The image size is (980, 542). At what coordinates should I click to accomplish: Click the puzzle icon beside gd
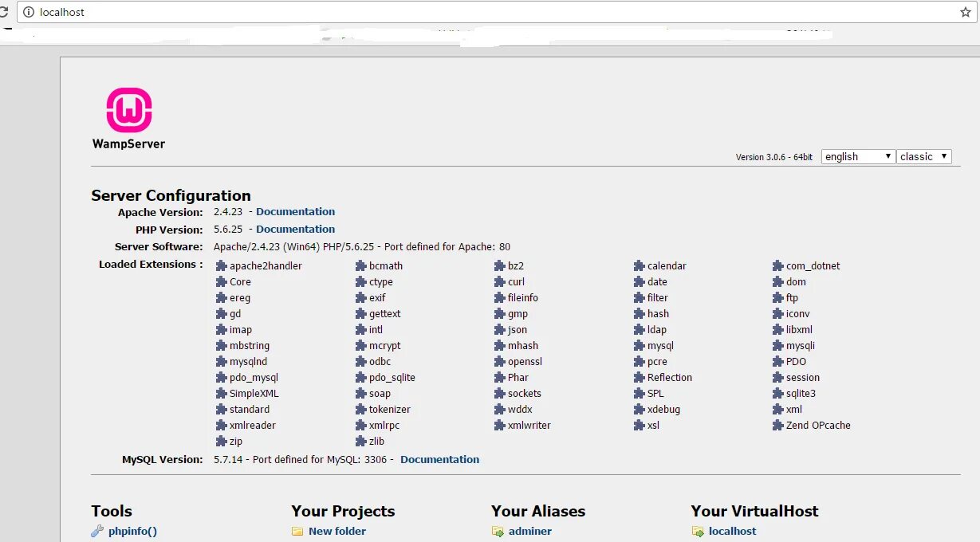222,313
